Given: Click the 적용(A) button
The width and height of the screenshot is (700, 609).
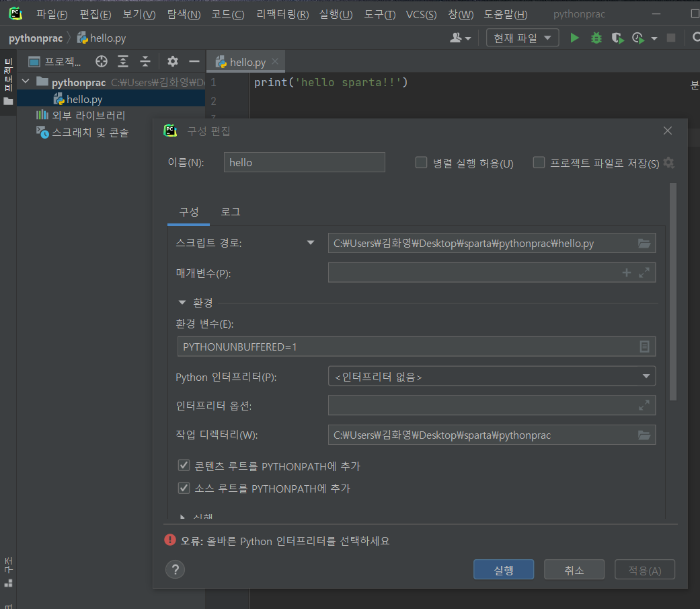Looking at the screenshot, I should tap(644, 570).
